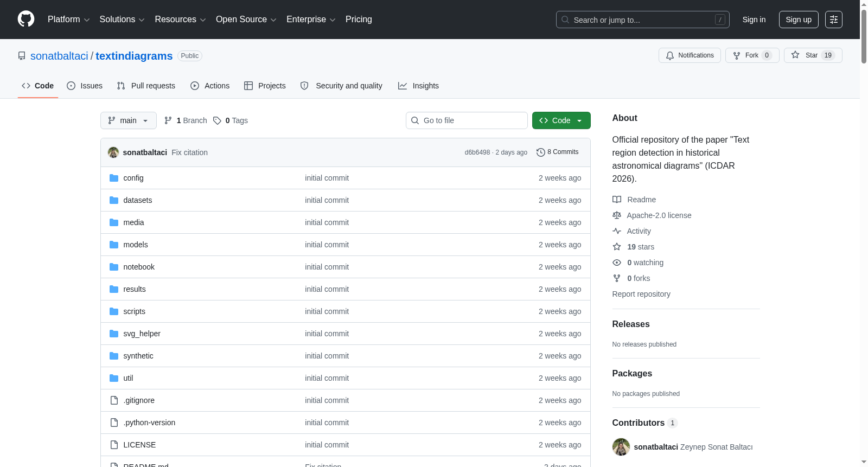Click the Star icon
This screenshot has height=467, width=868.
coord(795,55)
